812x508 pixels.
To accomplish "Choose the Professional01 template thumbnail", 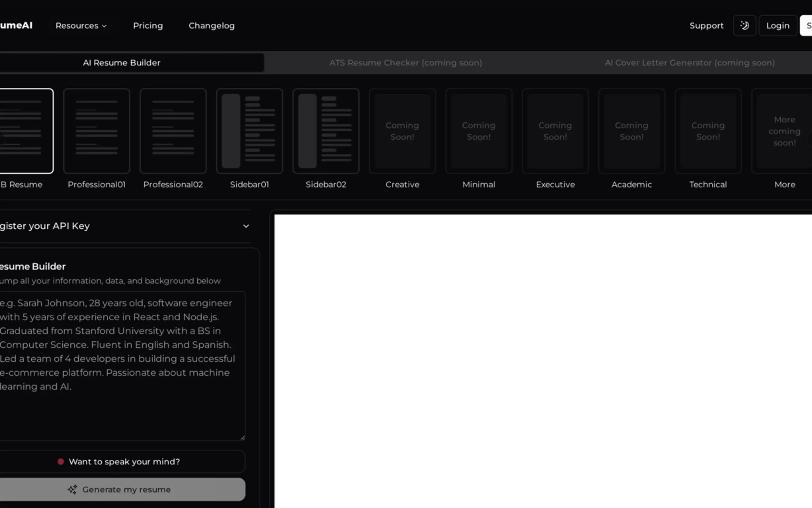I will click(x=96, y=131).
